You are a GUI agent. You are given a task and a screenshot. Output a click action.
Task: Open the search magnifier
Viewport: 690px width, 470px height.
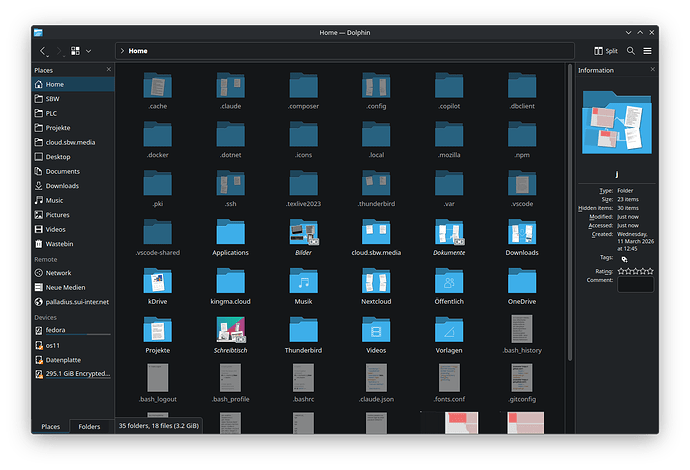[x=631, y=51]
